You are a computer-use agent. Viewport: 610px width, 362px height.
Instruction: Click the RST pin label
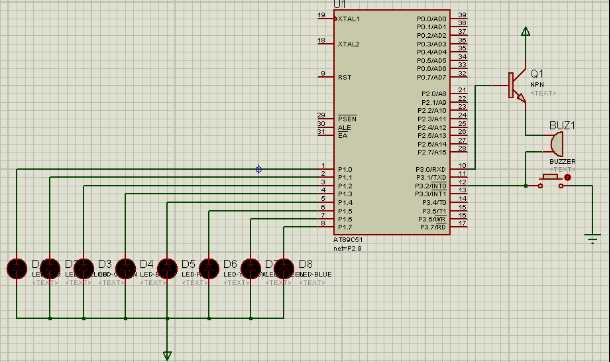pyautogui.click(x=345, y=77)
